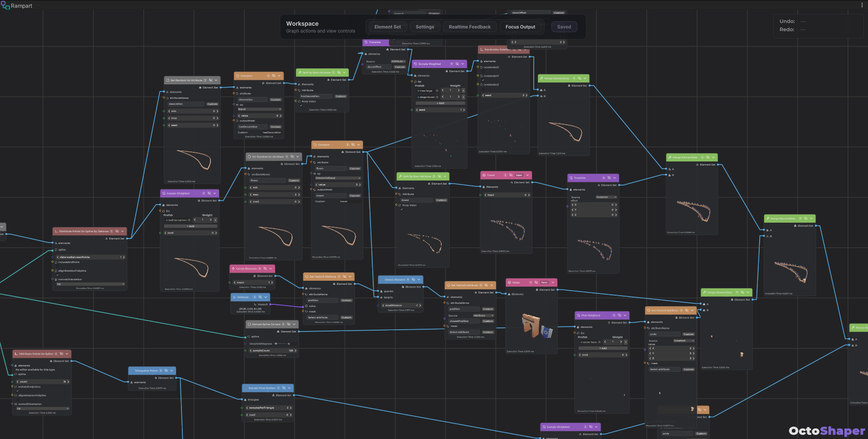Toggle alignRotationToSpline checkbox in Distribute By Distance node
Image resolution: width=868 pixels, height=439 pixels.
58,274
